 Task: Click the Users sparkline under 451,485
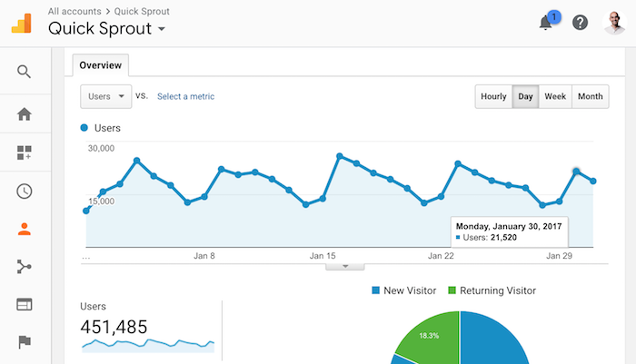tap(148, 345)
